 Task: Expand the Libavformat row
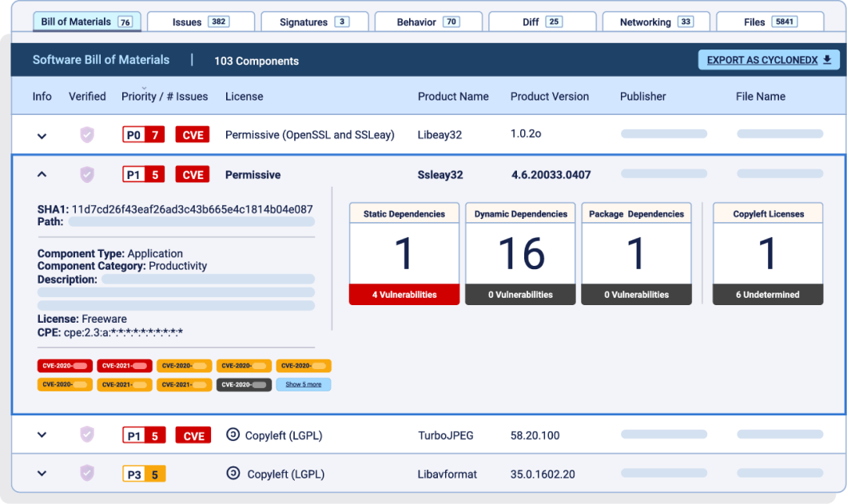click(42, 474)
